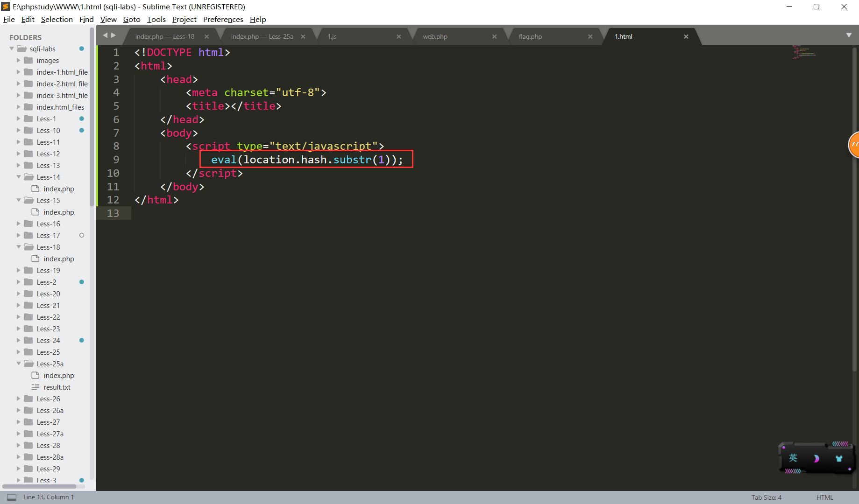Click the shirt skin icon in IME toolbar

pyautogui.click(x=839, y=459)
